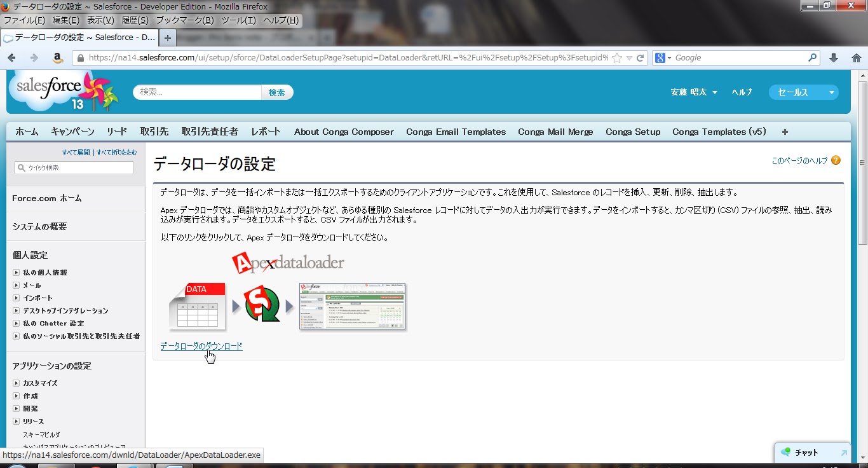
Task: Expand the 開発 sidebar section
Action: [17, 408]
